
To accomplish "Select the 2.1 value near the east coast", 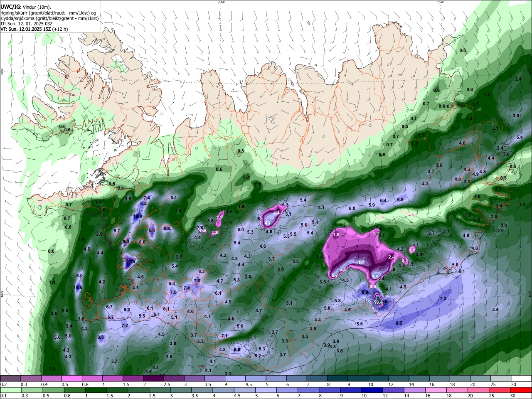I will [495, 128].
